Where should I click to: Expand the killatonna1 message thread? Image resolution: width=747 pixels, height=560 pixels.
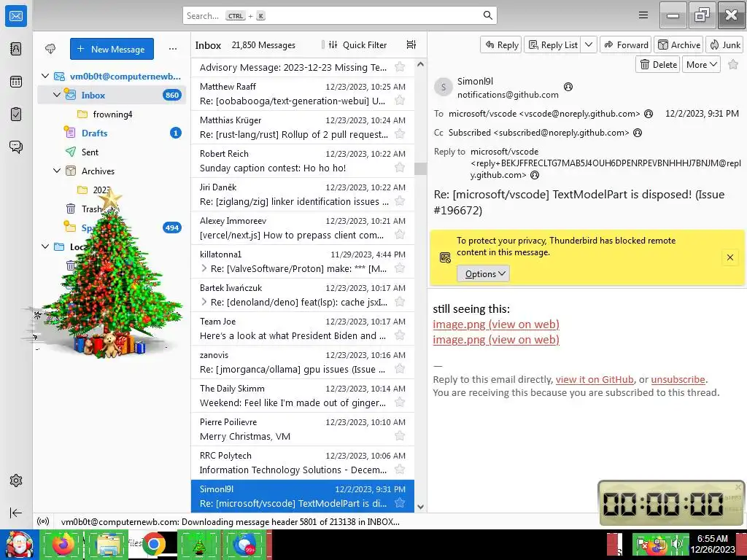point(204,268)
